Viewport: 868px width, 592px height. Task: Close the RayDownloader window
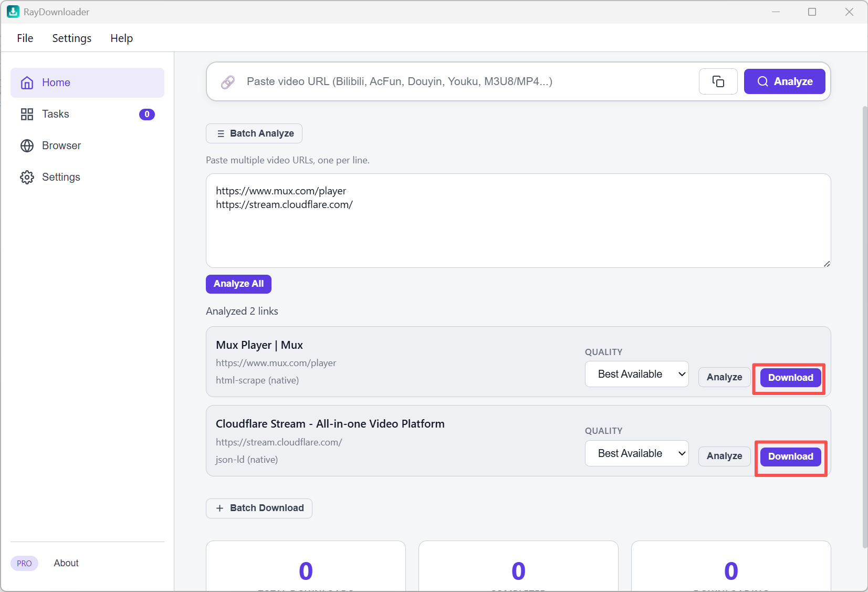849,12
